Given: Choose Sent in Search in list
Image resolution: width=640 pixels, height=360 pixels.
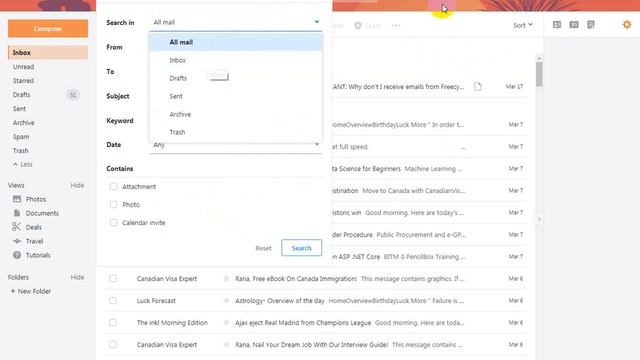Looking at the screenshot, I should (x=236, y=96).
